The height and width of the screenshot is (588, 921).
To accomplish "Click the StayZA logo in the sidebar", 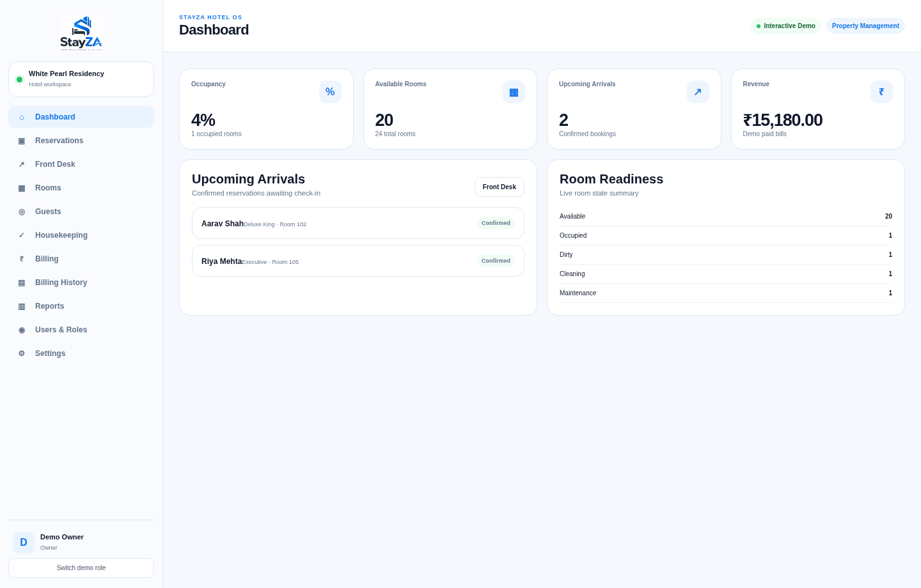I will 81,33.
